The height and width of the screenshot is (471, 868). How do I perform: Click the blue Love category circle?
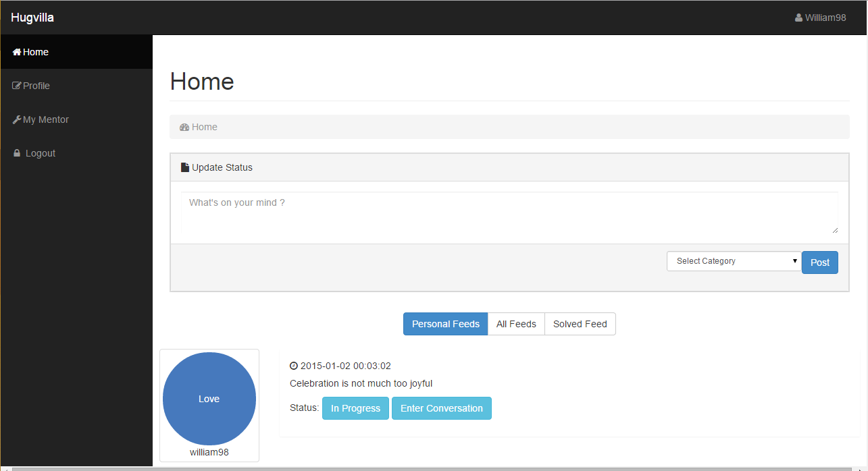(x=209, y=399)
